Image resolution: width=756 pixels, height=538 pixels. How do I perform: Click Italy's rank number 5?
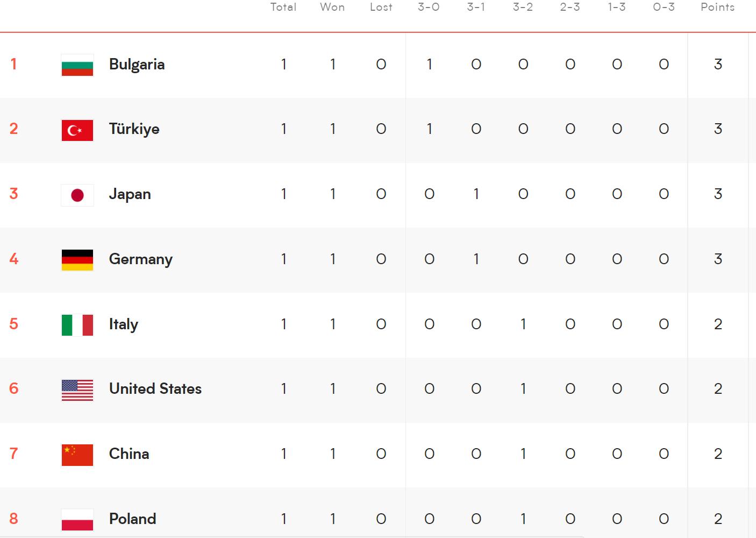click(x=14, y=324)
